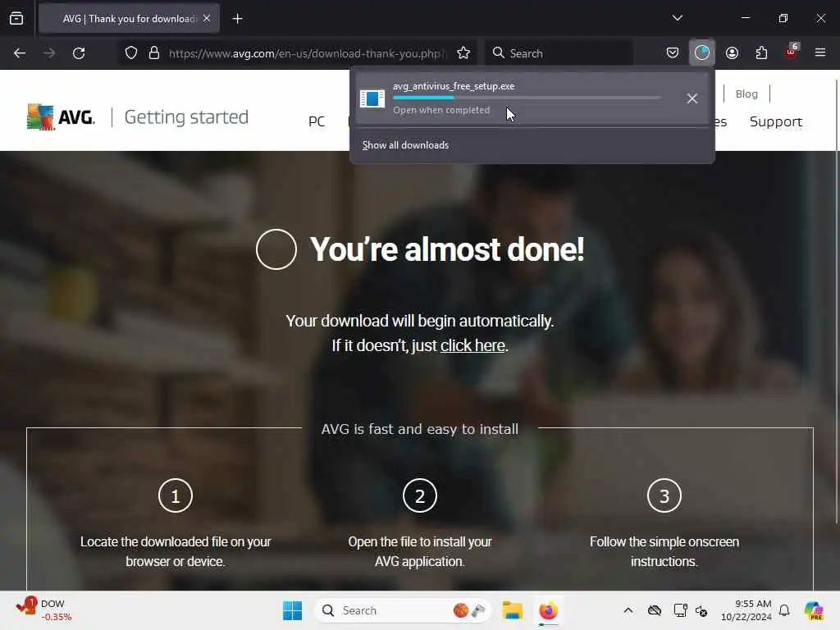840x630 pixels.
Task: Open Firefox application hamburger menu
Action: [819, 52]
